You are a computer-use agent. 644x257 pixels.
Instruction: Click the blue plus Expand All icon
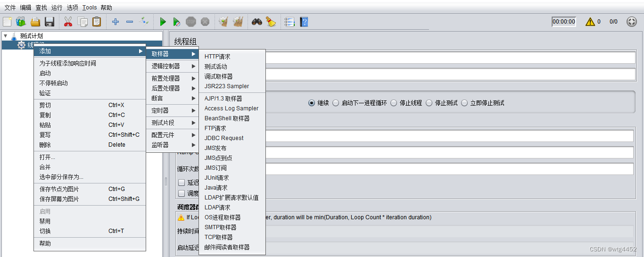click(x=116, y=22)
